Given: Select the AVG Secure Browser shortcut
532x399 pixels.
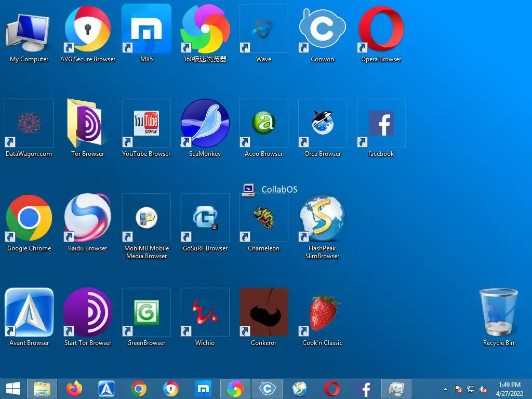Looking at the screenshot, I should (x=87, y=34).
